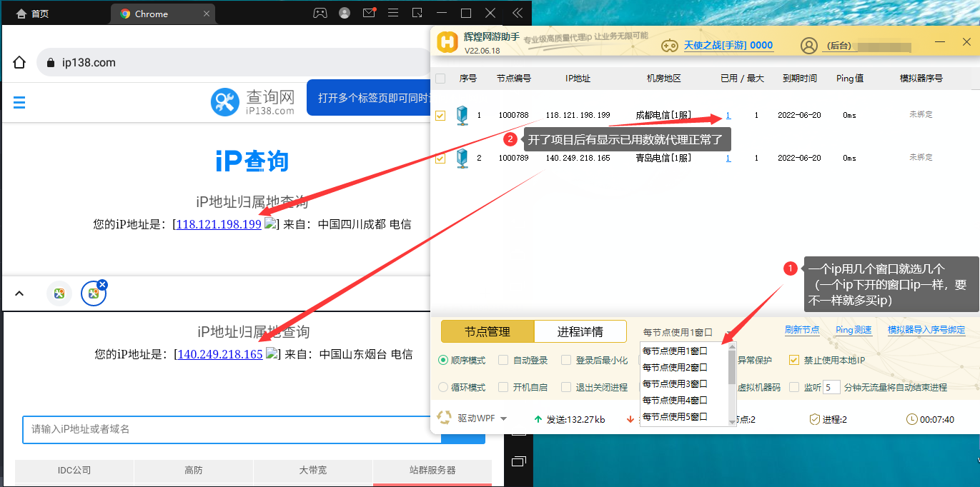Screen dimensions: 980x487
Task: Click the 模拟器导入序号绑定 link
Action: coord(926,330)
